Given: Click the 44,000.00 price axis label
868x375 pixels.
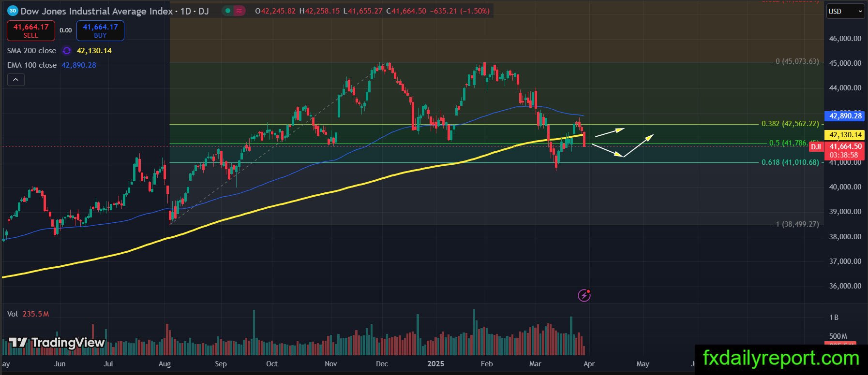Looking at the screenshot, I should pos(845,88).
